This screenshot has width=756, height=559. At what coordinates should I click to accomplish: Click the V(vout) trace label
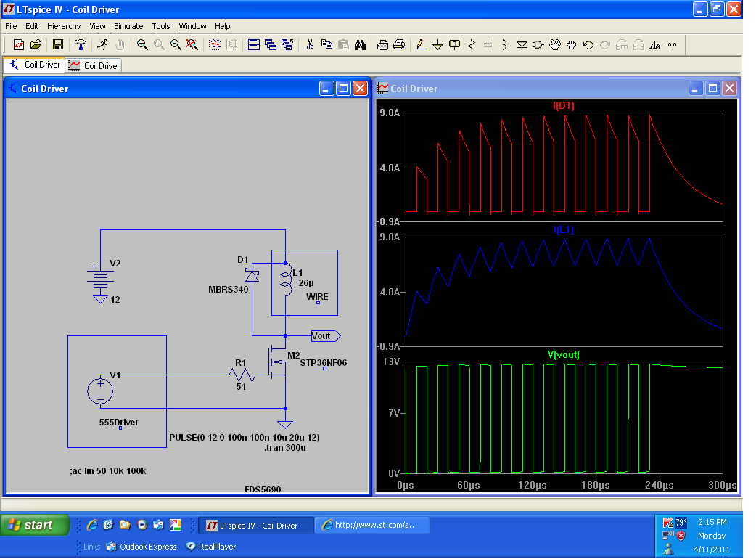click(564, 354)
